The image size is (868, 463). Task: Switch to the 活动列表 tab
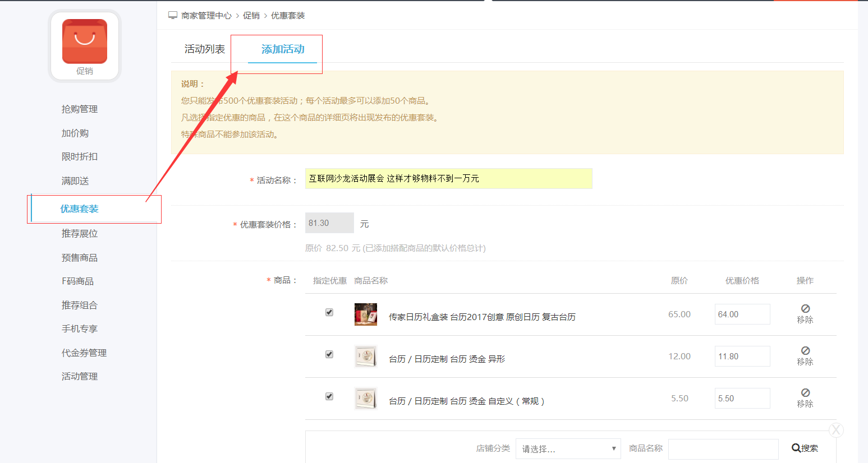(205, 49)
